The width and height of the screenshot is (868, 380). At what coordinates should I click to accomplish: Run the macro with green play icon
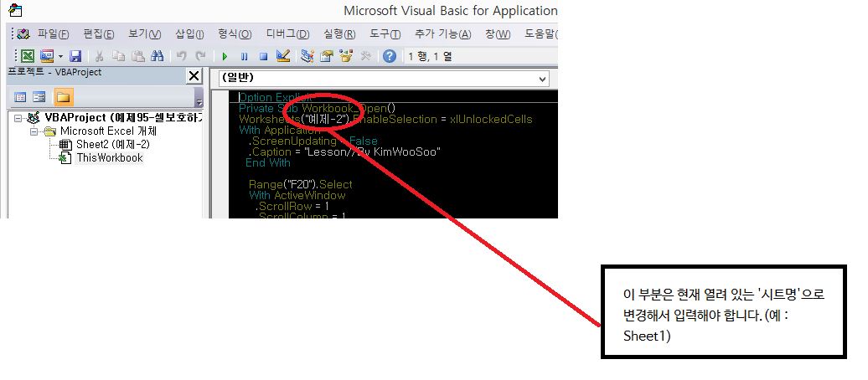click(x=225, y=56)
